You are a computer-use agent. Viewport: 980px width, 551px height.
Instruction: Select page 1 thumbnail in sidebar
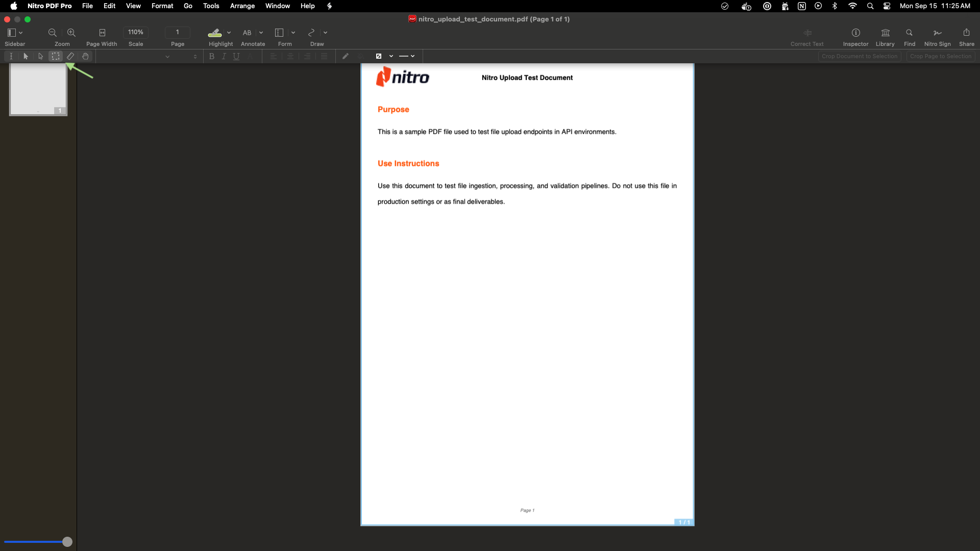click(38, 89)
